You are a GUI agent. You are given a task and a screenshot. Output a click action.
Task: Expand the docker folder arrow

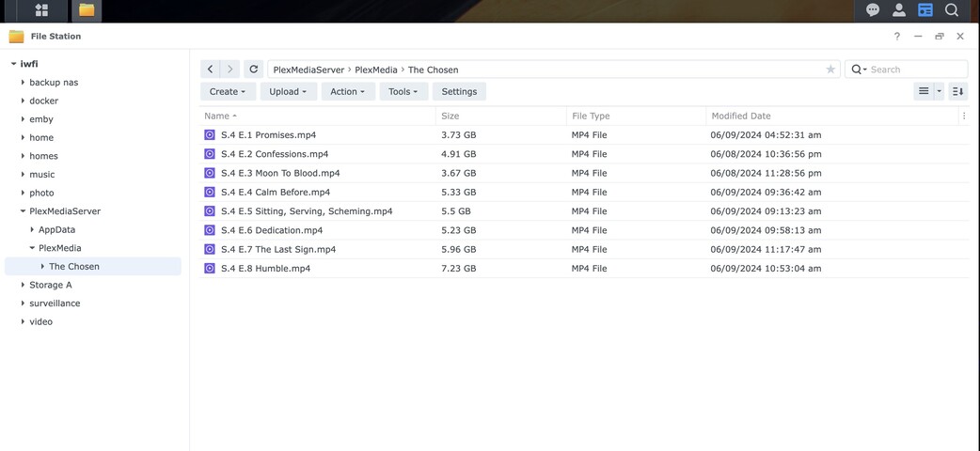click(x=23, y=101)
